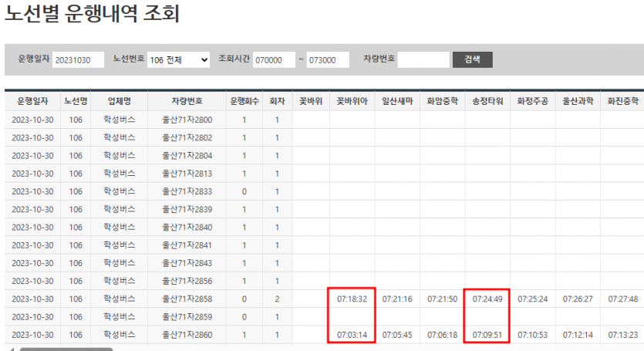Screen dimensions: 644x351
Task: Click the horizontal scrollbar below the table
Action: pos(66,349)
